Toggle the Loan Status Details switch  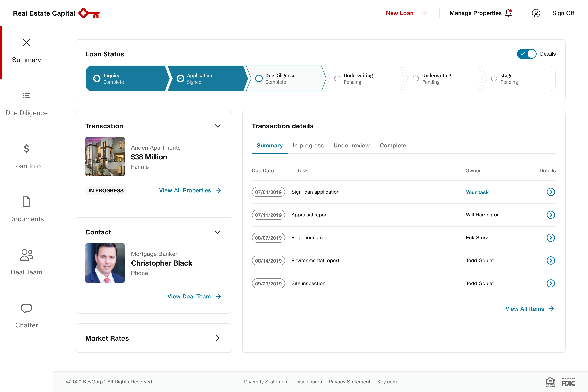point(526,54)
